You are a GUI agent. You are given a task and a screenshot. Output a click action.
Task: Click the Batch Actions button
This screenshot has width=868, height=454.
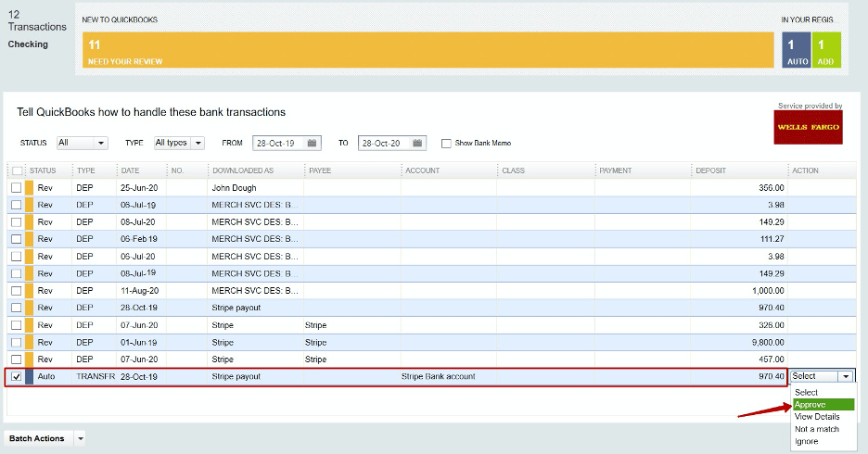click(x=37, y=438)
